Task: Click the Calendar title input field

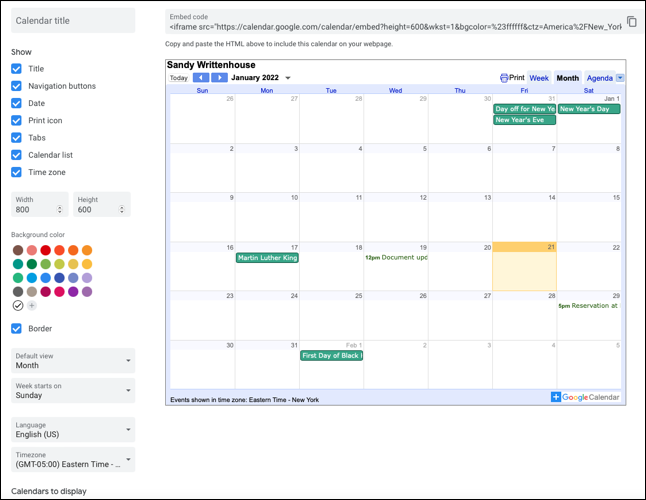Action: 73,21
